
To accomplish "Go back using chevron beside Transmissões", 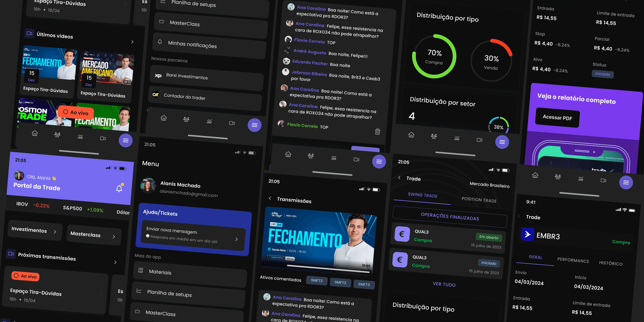I will pyautogui.click(x=270, y=198).
